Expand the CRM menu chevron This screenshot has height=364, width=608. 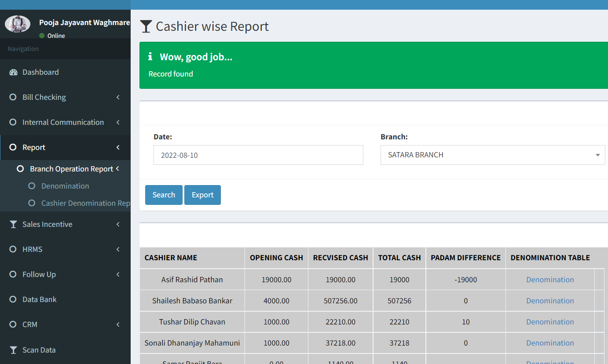pos(118,324)
